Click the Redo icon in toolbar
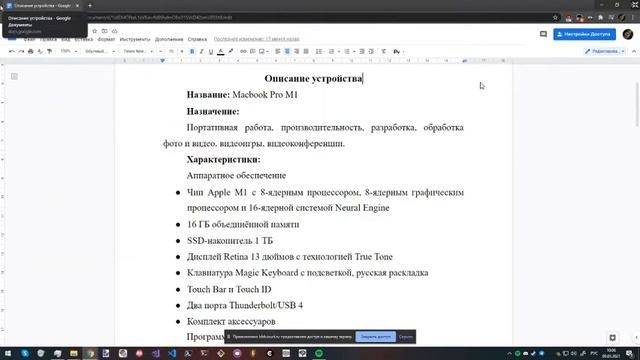640x360 pixels. tap(21, 51)
